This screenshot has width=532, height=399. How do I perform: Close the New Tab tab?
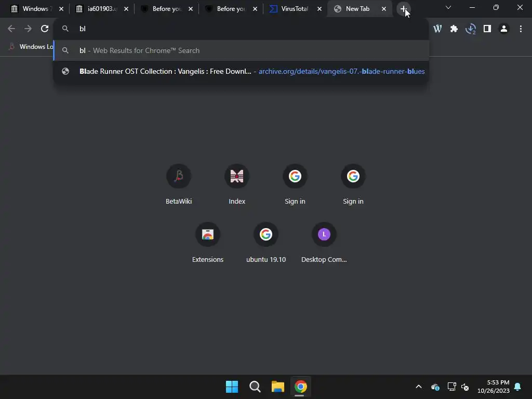coord(384,9)
